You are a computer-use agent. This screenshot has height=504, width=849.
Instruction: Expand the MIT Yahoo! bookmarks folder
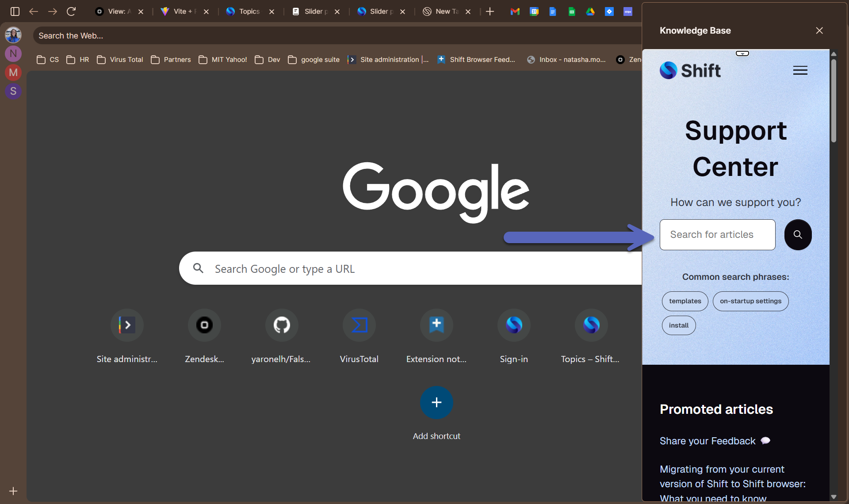click(x=223, y=60)
